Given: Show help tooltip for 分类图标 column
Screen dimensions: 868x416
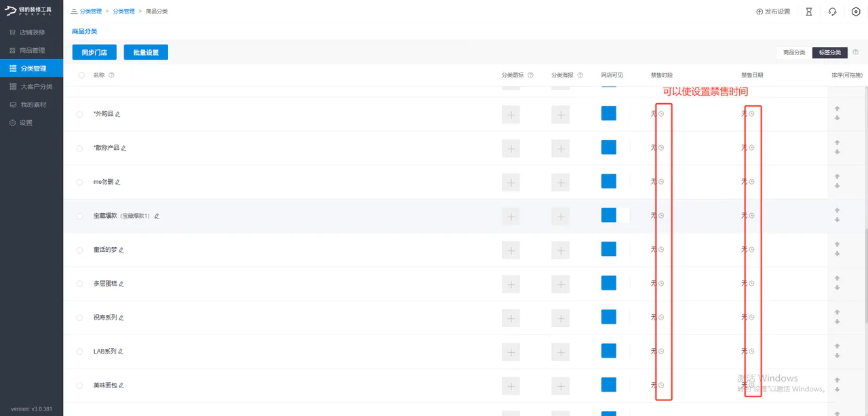Looking at the screenshot, I should [530, 75].
